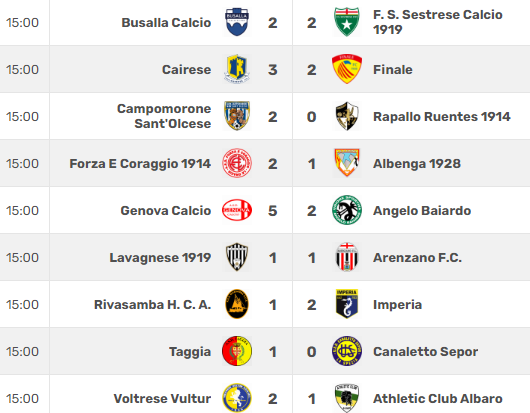Click the Rapallo Ruentes black-white shield
Image resolution: width=530 pixels, height=413 pixels.
tap(347, 116)
